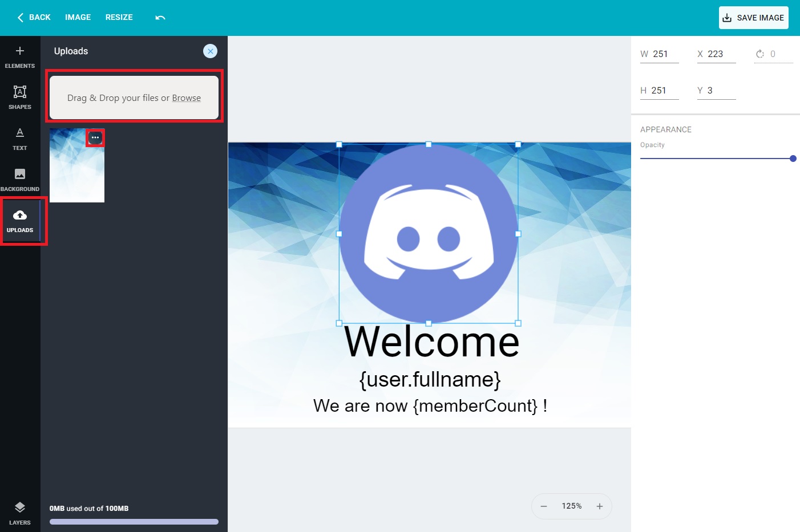Open the Image menu
The image size is (800, 532).
point(78,18)
